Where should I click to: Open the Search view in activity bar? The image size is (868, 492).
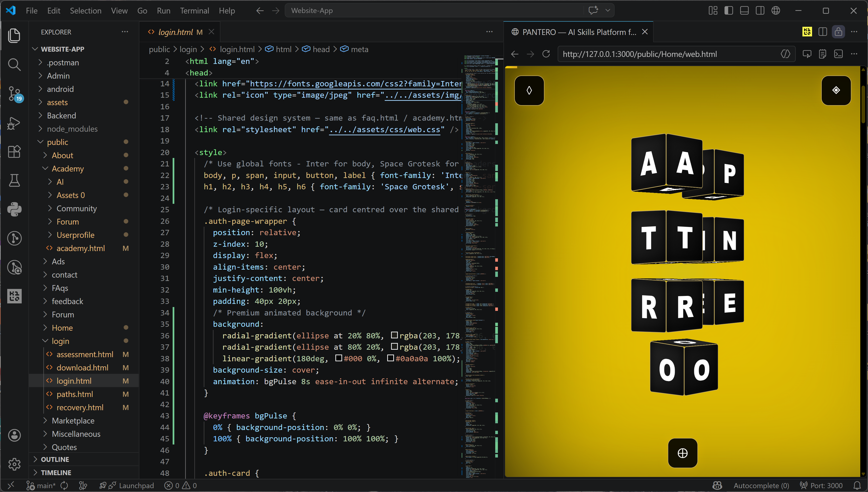click(x=14, y=64)
